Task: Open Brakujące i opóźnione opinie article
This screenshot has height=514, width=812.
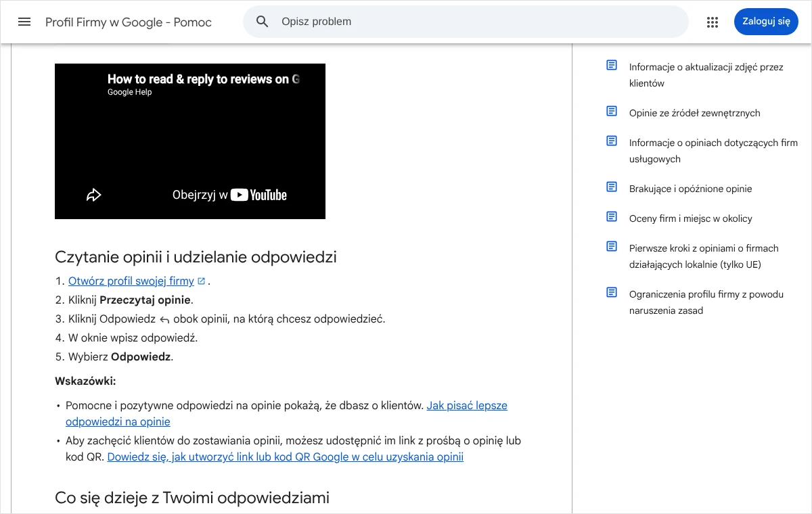Action: pos(691,189)
